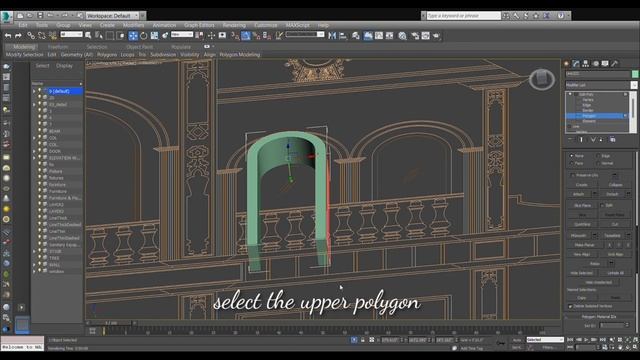Click the Make Planar button
The height and width of the screenshot is (360, 640).
(584, 245)
